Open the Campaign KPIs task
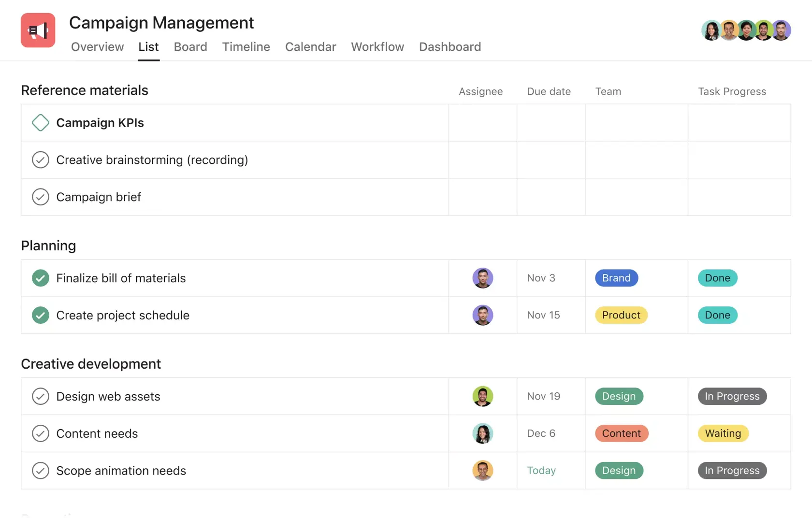This screenshot has height=518, width=812. point(100,123)
